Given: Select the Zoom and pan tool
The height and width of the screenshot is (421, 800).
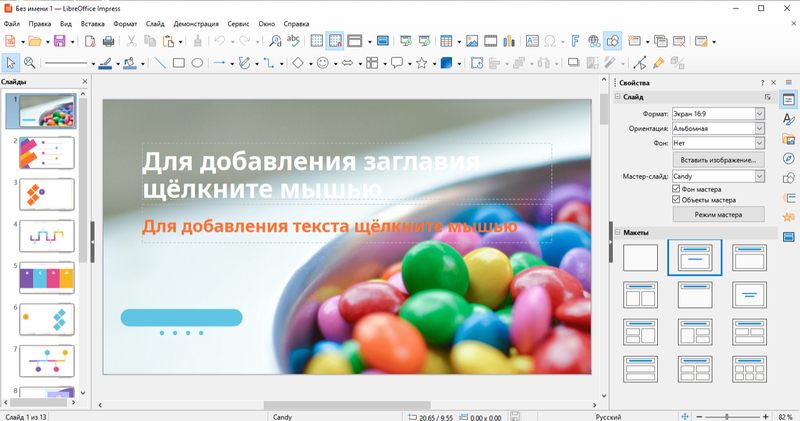Looking at the screenshot, I should point(30,63).
